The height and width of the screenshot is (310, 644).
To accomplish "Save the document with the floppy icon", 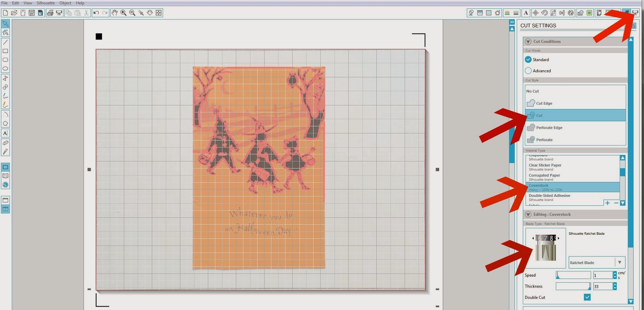I will 32,13.
